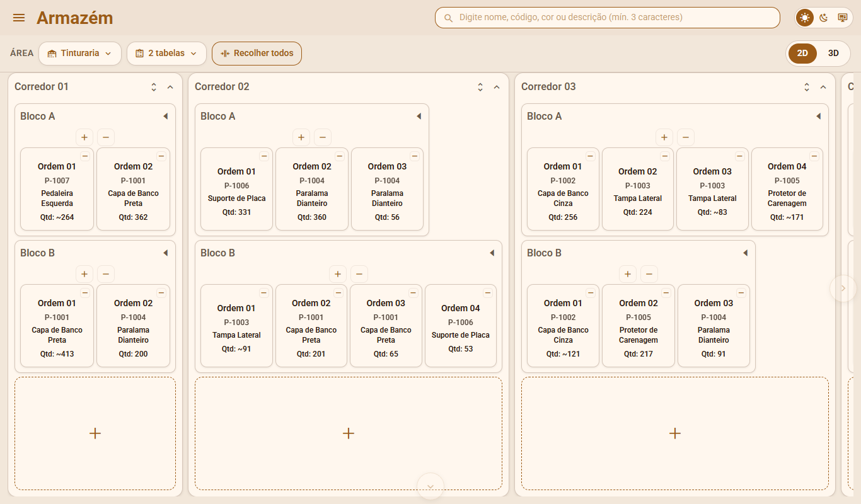
Task: Select system theme with the monitor icon
Action: coord(843,18)
